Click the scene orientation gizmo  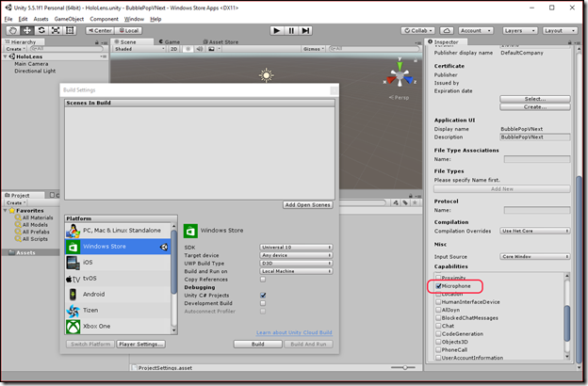point(400,73)
